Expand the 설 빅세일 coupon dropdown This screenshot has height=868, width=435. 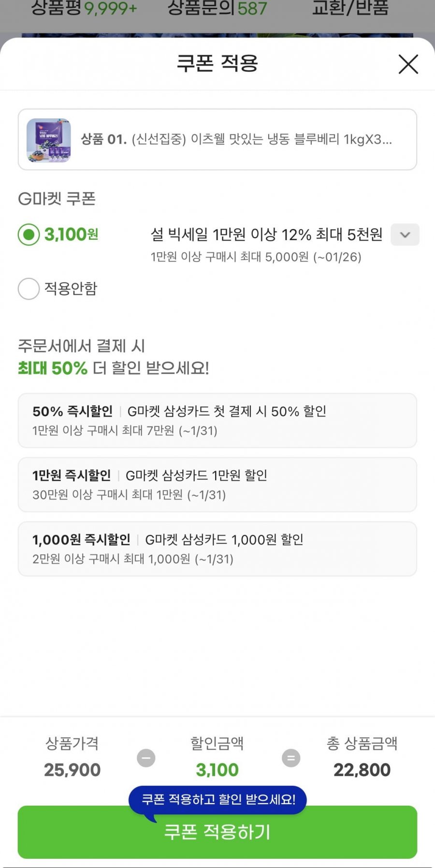[x=405, y=235]
